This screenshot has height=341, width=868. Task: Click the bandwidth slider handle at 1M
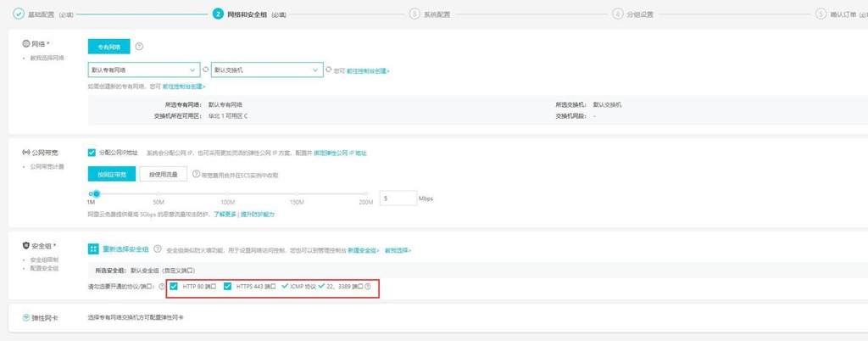click(96, 193)
